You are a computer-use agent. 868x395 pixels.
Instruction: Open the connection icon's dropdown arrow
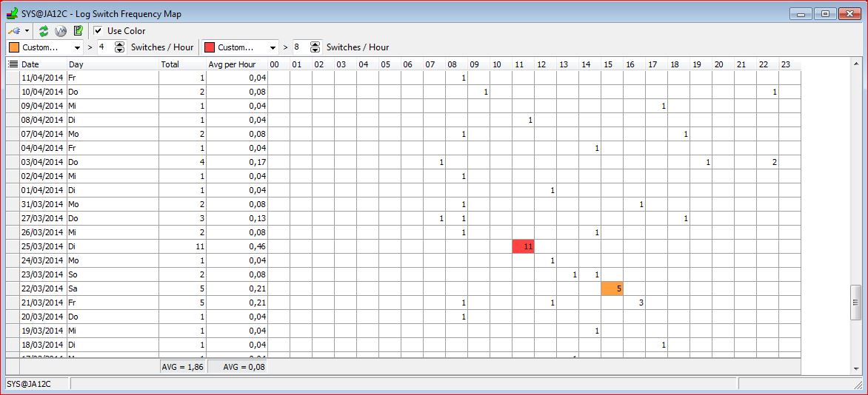point(27,31)
